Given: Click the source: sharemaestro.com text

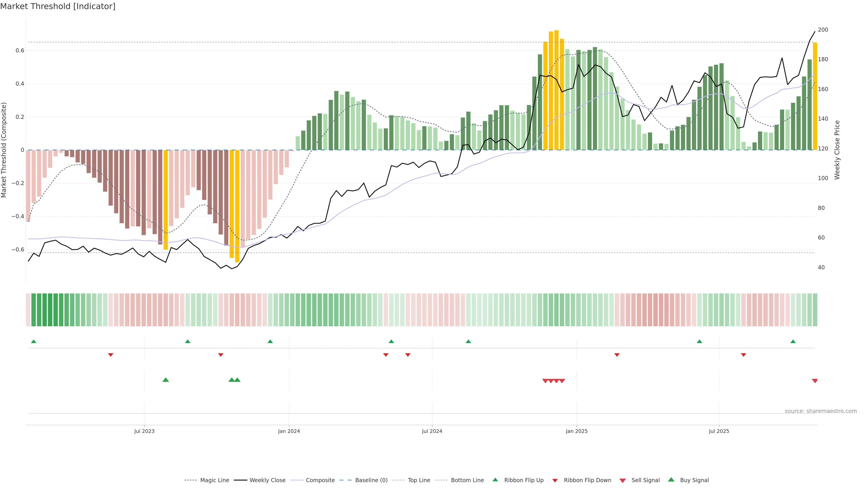Looking at the screenshot, I should pyautogui.click(x=821, y=411).
